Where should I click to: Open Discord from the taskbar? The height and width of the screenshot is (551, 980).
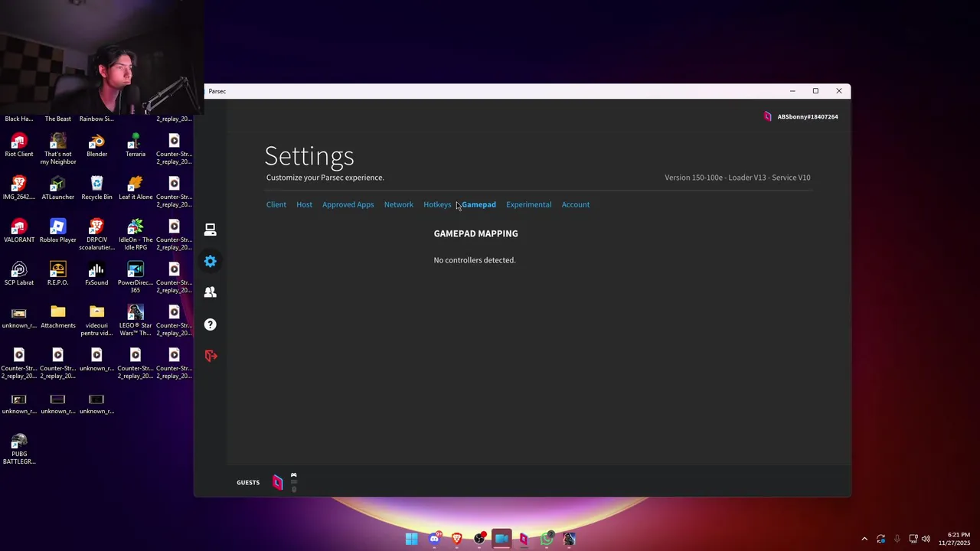(434, 539)
